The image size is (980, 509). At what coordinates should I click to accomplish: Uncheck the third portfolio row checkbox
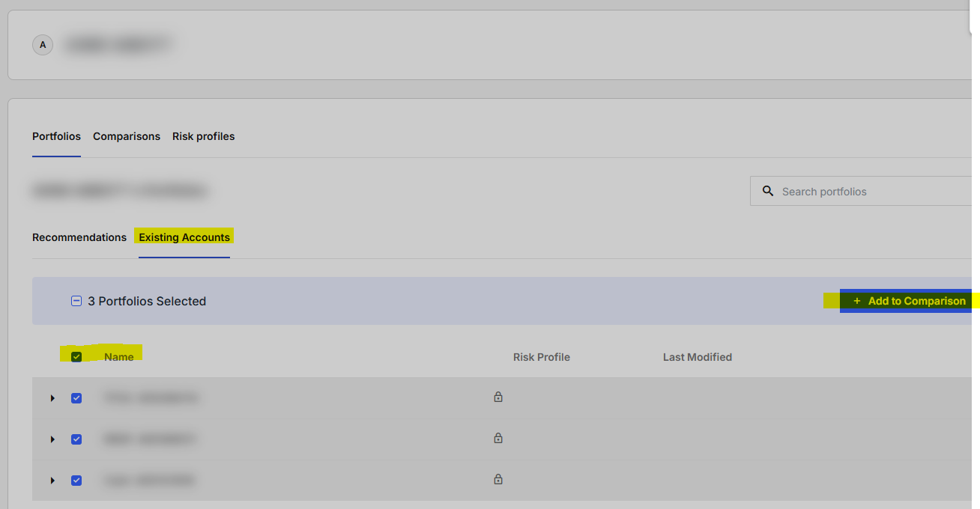(76, 481)
